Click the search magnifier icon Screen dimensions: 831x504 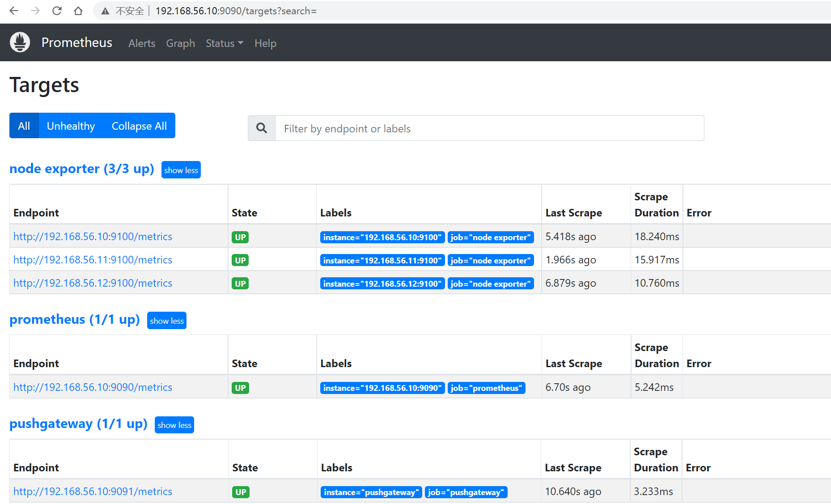coord(262,128)
